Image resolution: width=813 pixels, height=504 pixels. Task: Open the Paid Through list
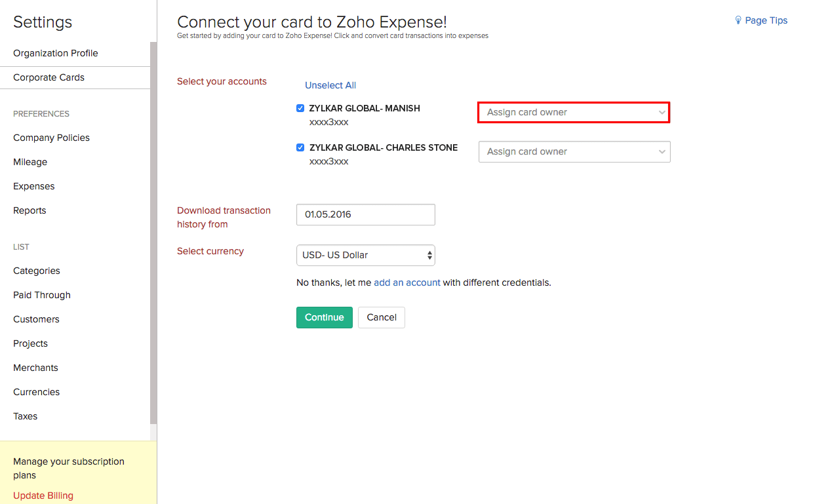click(42, 295)
